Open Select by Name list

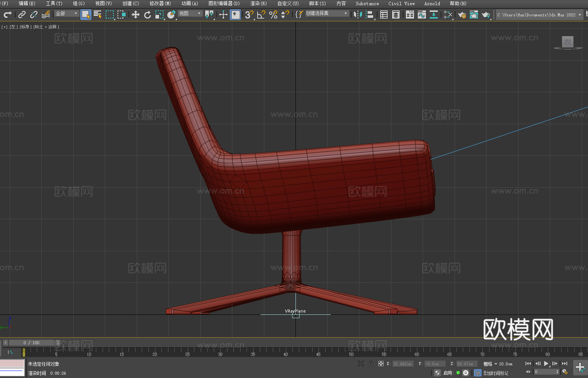tap(98, 14)
